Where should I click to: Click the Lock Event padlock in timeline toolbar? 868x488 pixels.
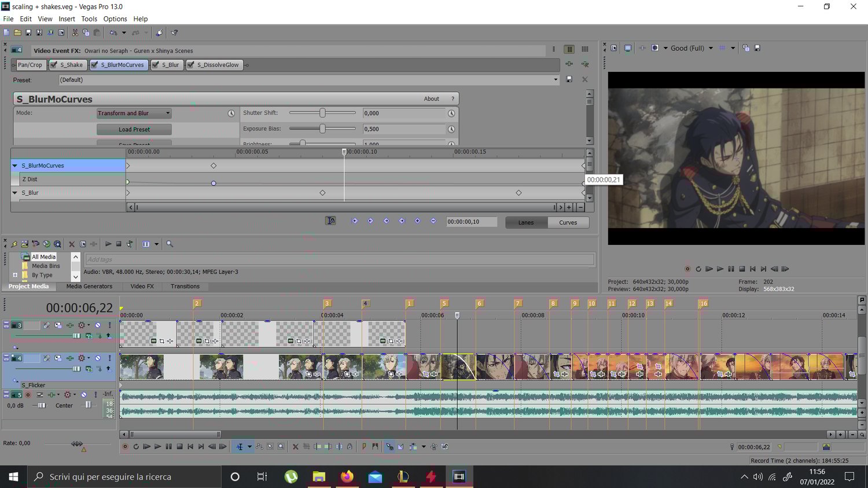pos(350,447)
